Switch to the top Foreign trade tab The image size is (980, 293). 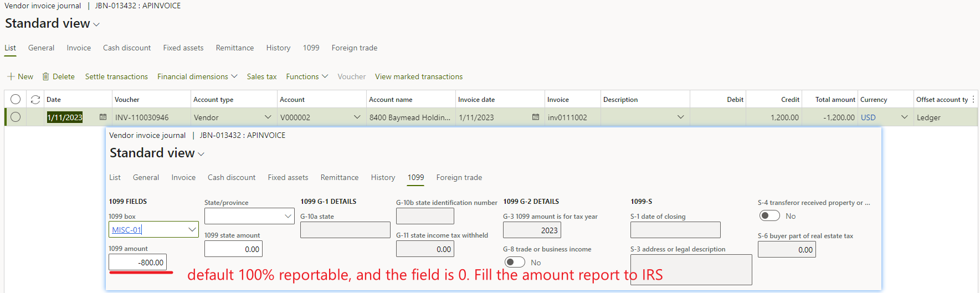click(x=355, y=48)
